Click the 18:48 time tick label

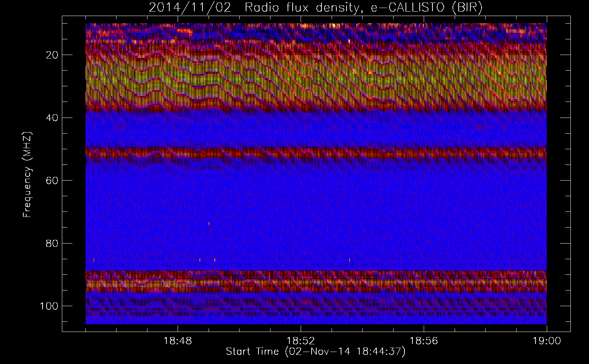pyautogui.click(x=178, y=341)
